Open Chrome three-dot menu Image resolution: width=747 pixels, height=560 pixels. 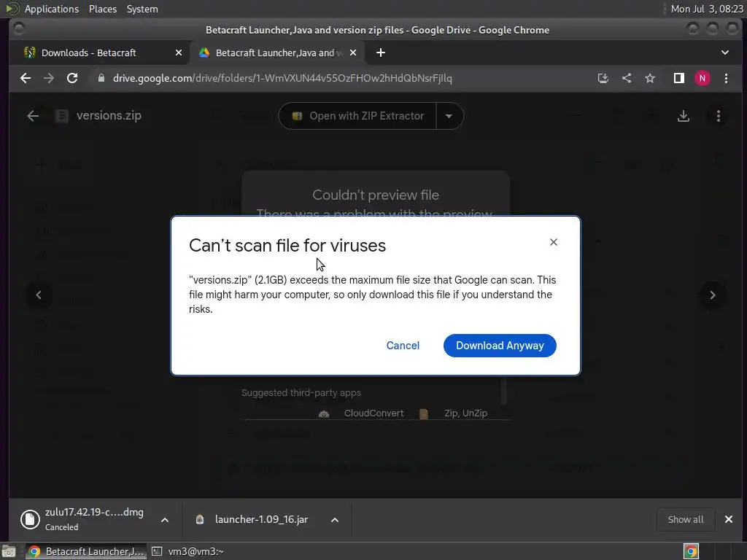tap(726, 79)
